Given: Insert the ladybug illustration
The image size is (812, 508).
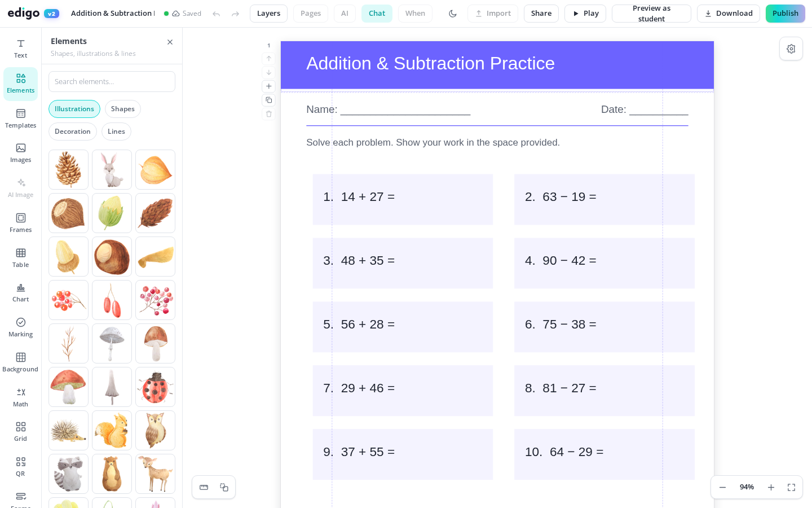Looking at the screenshot, I should 156,387.
